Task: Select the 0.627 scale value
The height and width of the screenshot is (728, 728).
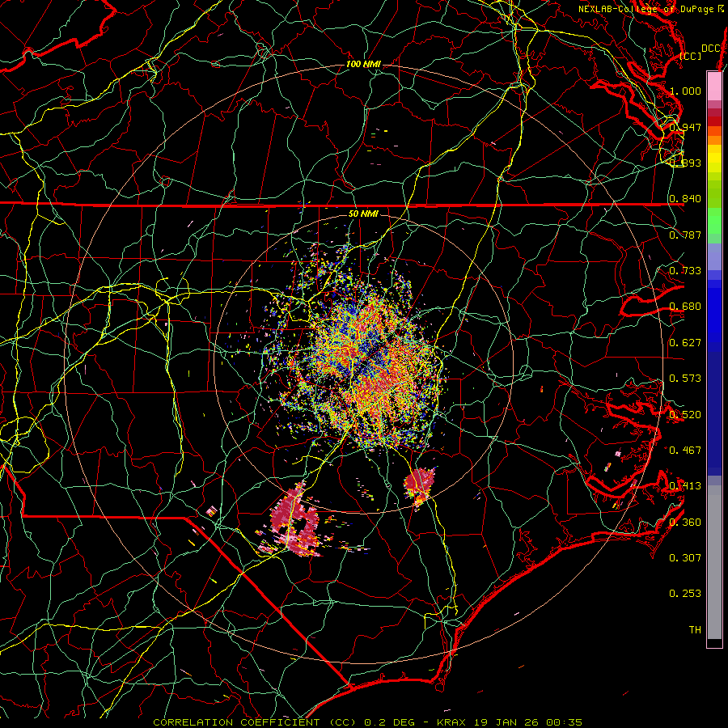Action: tap(685, 343)
